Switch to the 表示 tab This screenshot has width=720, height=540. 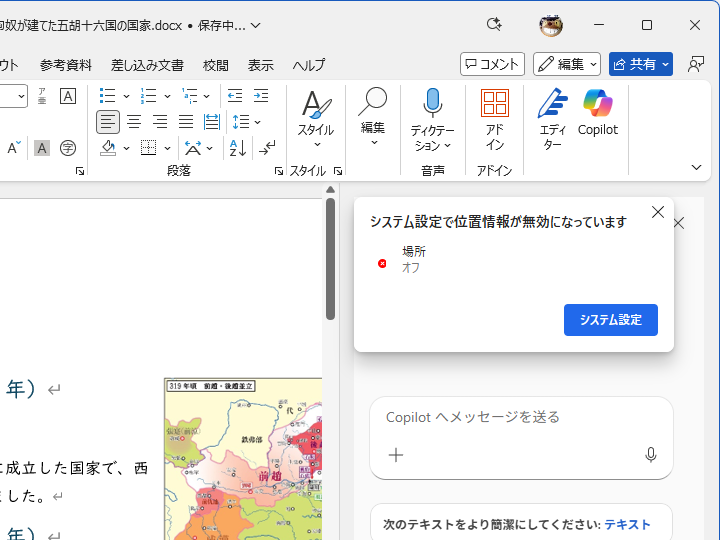coord(261,65)
